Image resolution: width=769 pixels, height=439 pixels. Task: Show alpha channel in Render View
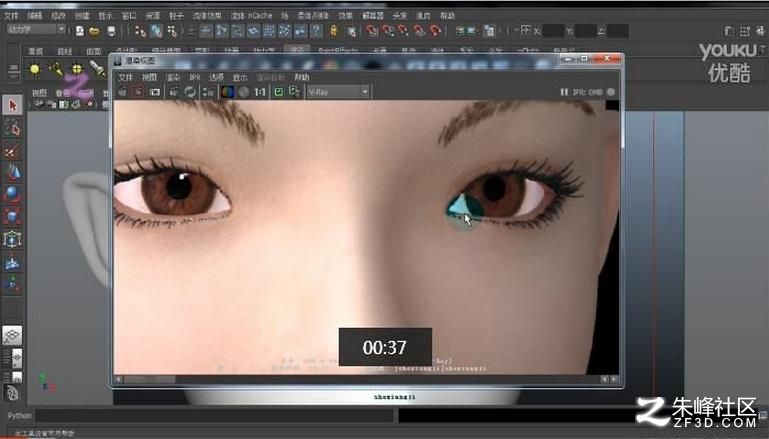tap(244, 92)
